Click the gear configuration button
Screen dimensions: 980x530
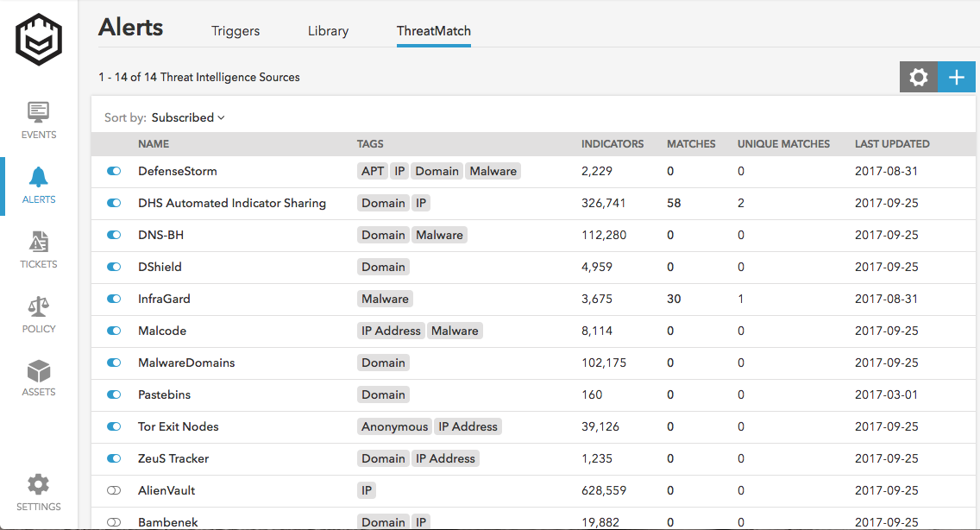point(919,77)
